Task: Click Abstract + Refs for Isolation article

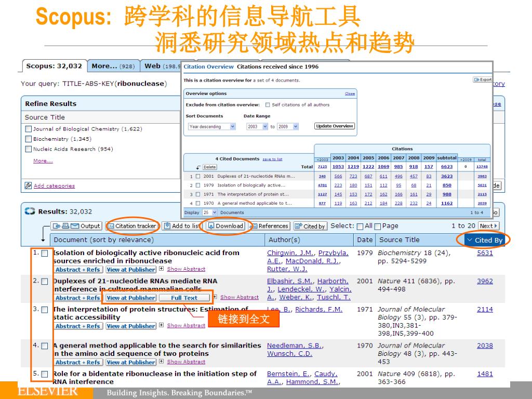Action: coord(78,270)
